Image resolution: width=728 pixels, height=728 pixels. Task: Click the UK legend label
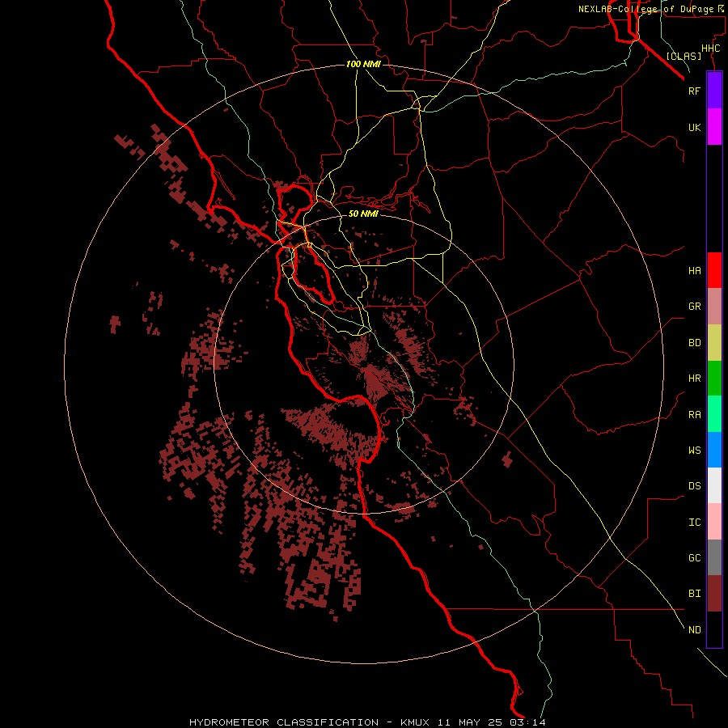tap(694, 127)
